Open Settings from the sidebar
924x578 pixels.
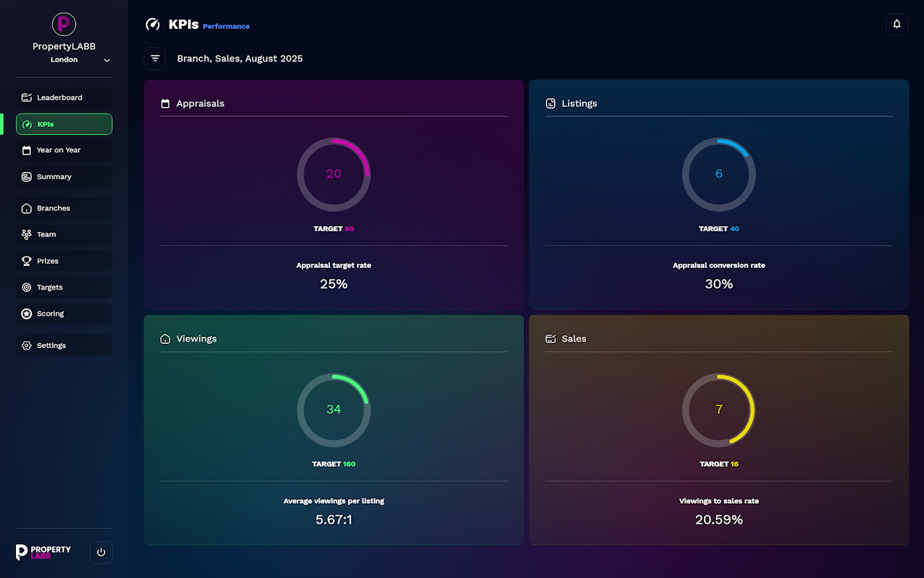64,345
